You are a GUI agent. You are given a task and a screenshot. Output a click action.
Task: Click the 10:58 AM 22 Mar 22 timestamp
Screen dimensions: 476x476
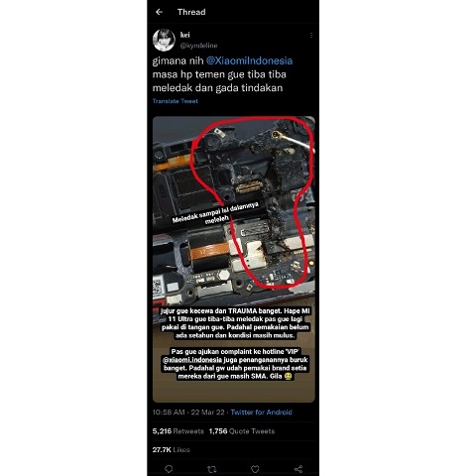[x=188, y=413]
